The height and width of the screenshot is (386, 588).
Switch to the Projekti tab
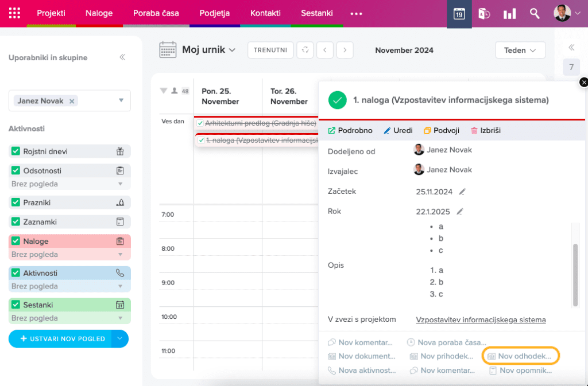tap(51, 13)
